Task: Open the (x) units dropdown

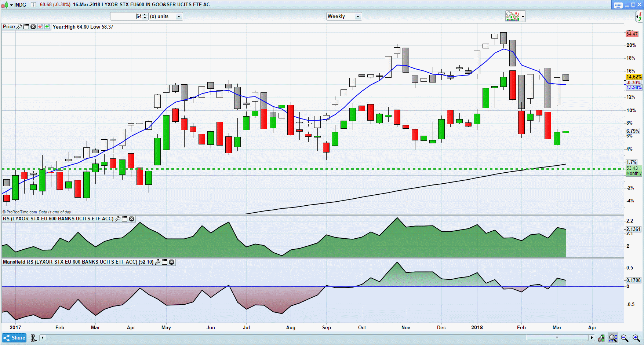Action: coord(165,16)
